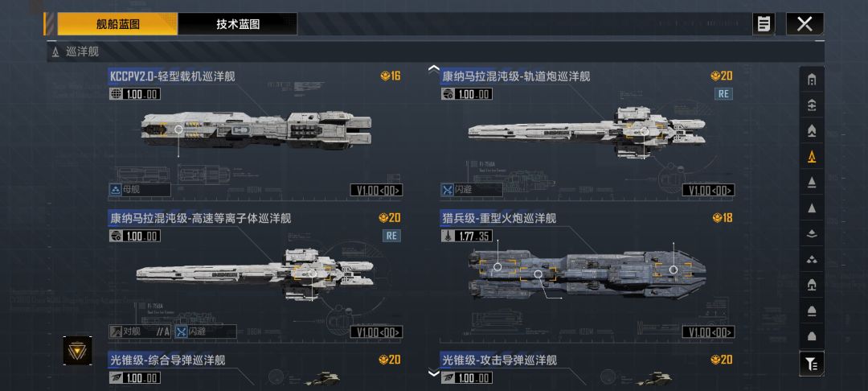Open the 猎兵级-重型火炮巡洋舰 title
The image size is (868, 391).
[498, 218]
